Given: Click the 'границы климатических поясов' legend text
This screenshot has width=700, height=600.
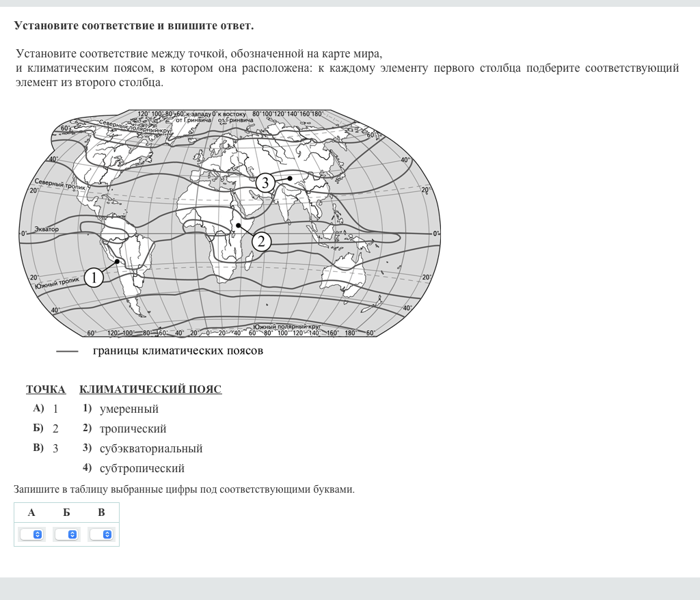Looking at the screenshot, I should [x=178, y=351].
